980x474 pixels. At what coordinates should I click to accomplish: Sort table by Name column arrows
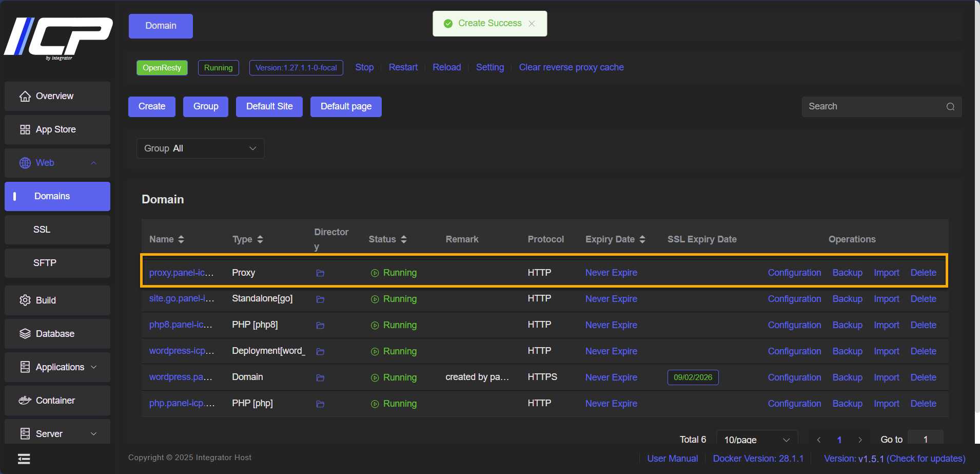tap(181, 239)
